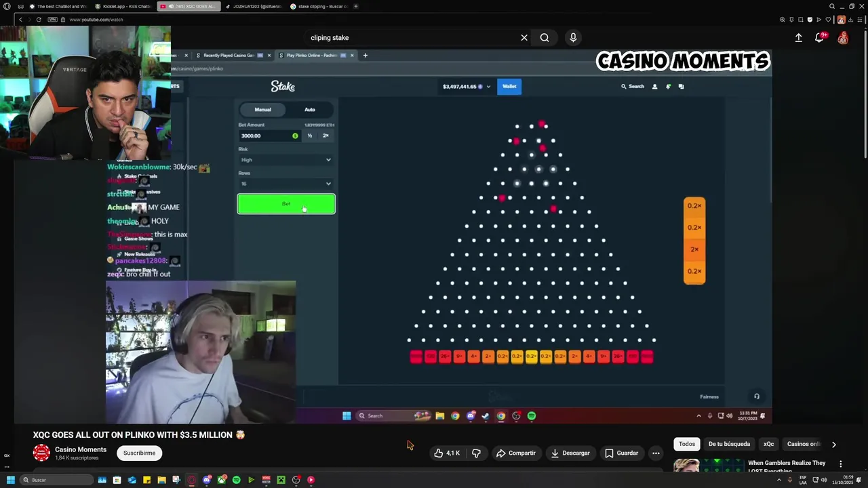Image resolution: width=868 pixels, height=488 pixels.
Task: Open YouTube notifications bell
Action: click(x=819, y=38)
